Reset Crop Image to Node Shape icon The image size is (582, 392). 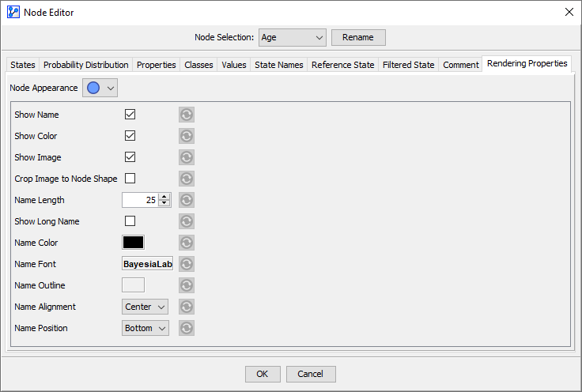click(187, 179)
